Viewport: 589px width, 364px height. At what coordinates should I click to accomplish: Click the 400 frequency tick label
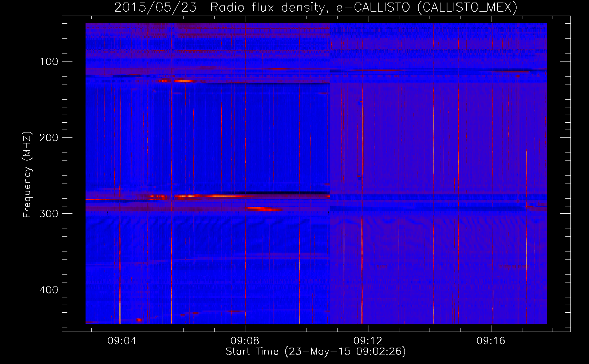pos(49,290)
